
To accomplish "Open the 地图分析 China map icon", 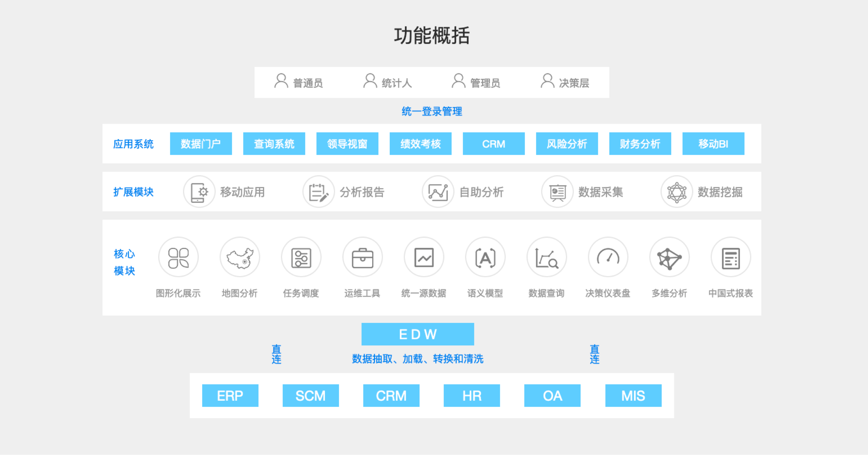I will point(240,257).
